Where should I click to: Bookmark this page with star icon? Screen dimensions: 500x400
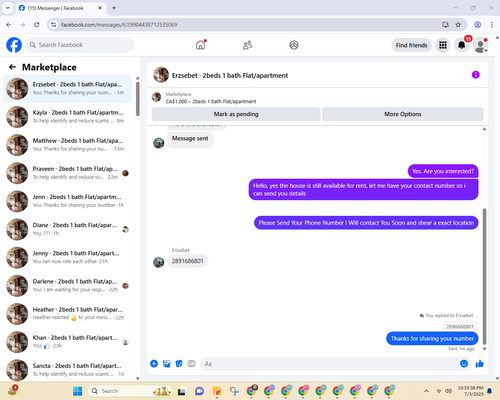pos(458,25)
